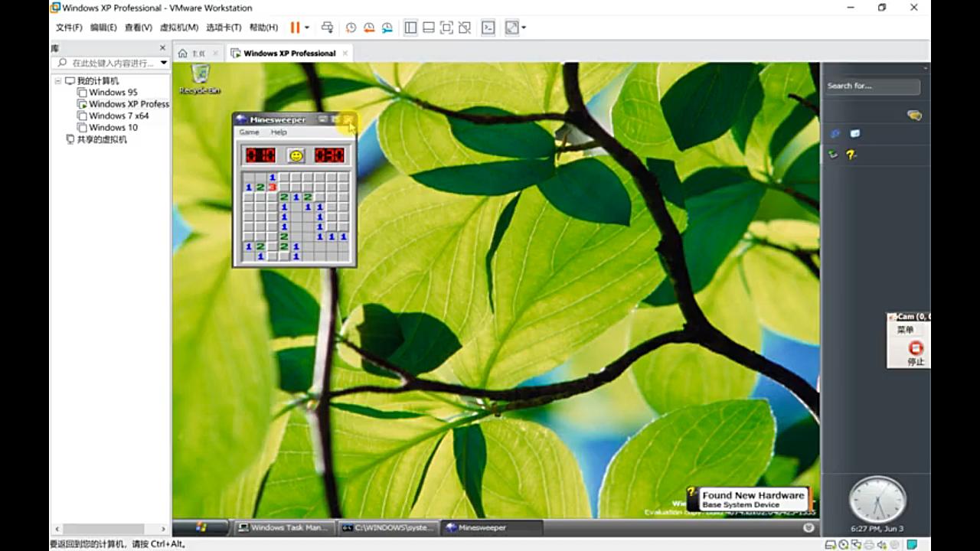Click the guest taskbar tray round icon

(808, 527)
